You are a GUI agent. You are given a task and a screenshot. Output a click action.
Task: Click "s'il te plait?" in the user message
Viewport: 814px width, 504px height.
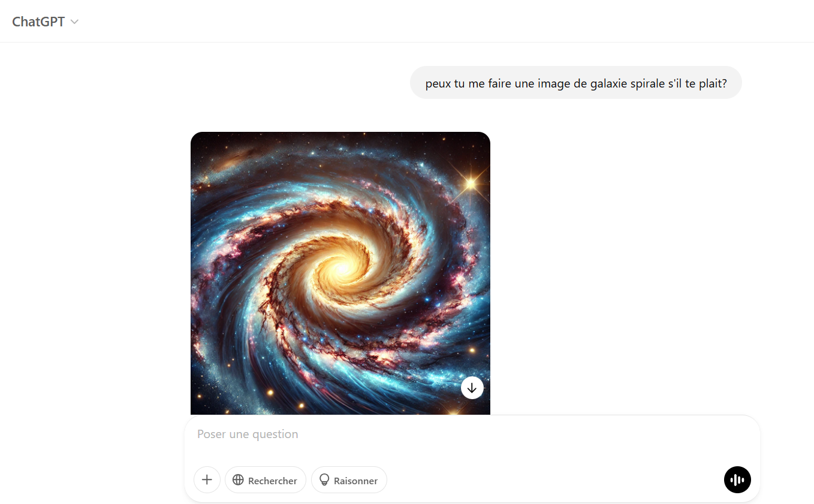[x=697, y=83]
